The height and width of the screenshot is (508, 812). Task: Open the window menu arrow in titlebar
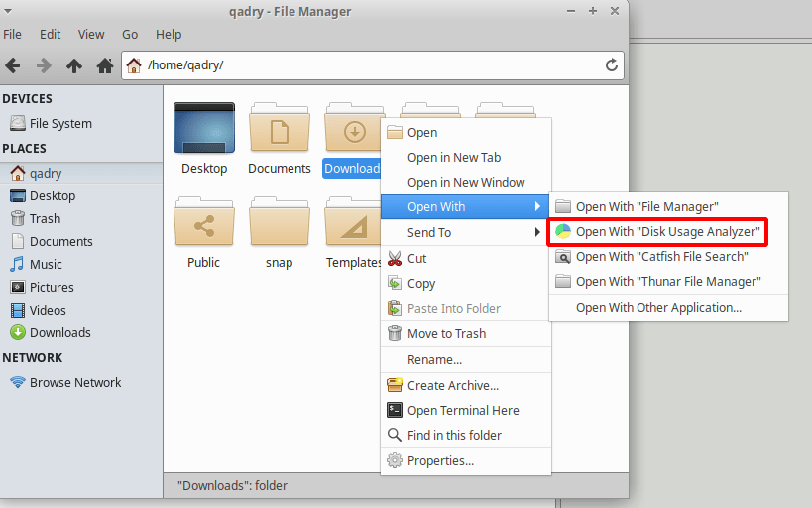pos(7,11)
